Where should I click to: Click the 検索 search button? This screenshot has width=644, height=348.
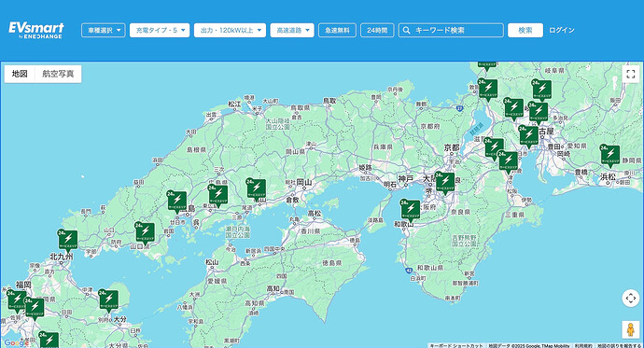[x=525, y=30]
